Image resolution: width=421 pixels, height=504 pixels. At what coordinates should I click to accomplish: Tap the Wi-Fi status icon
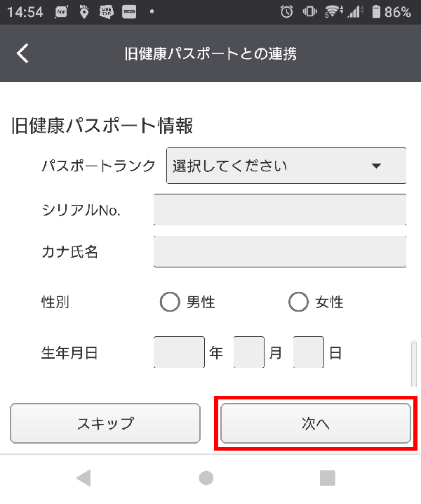point(333,12)
